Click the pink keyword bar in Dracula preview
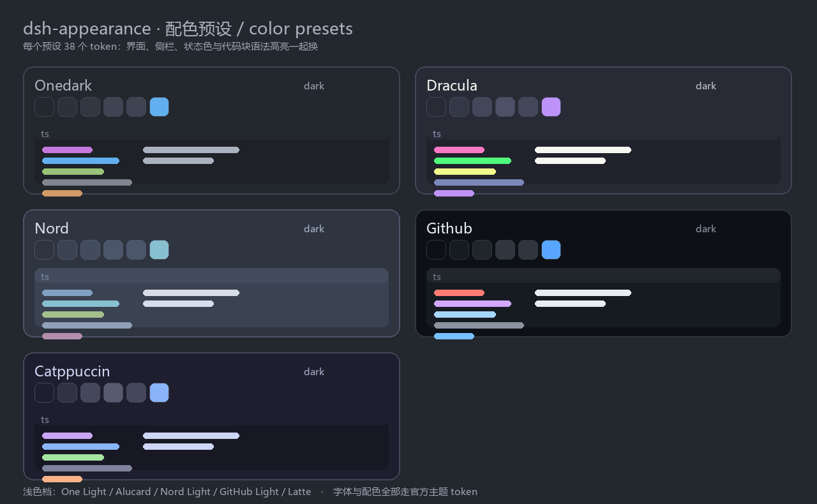817x504 pixels. 459,150
